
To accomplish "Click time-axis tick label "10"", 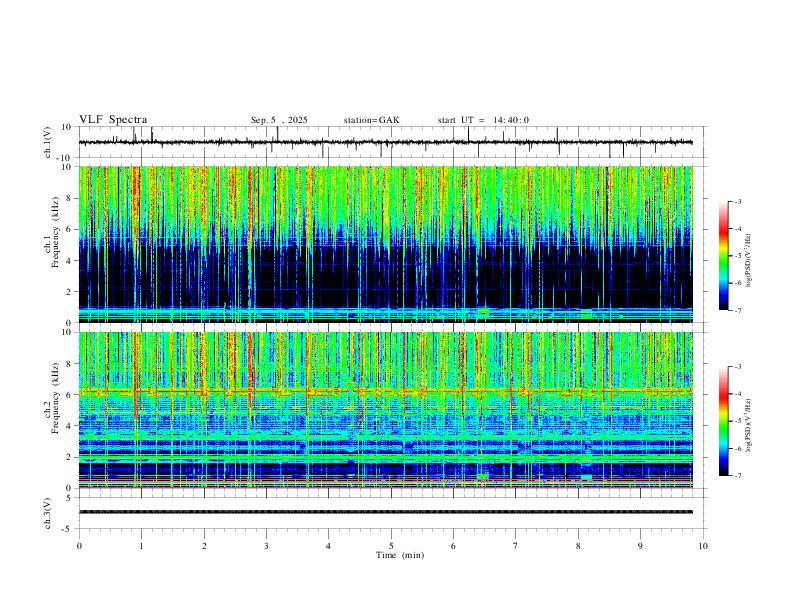I will click(703, 546).
